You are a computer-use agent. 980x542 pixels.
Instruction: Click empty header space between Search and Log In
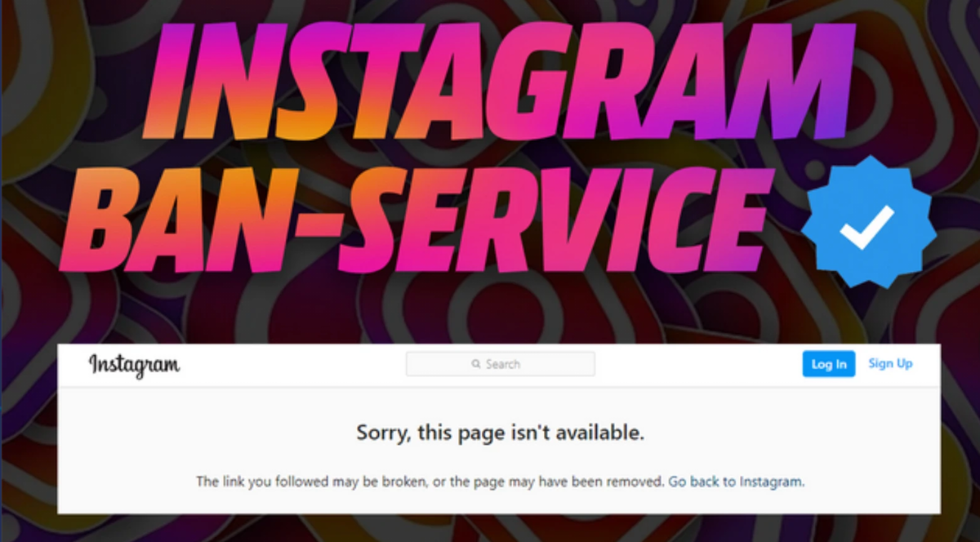point(698,364)
